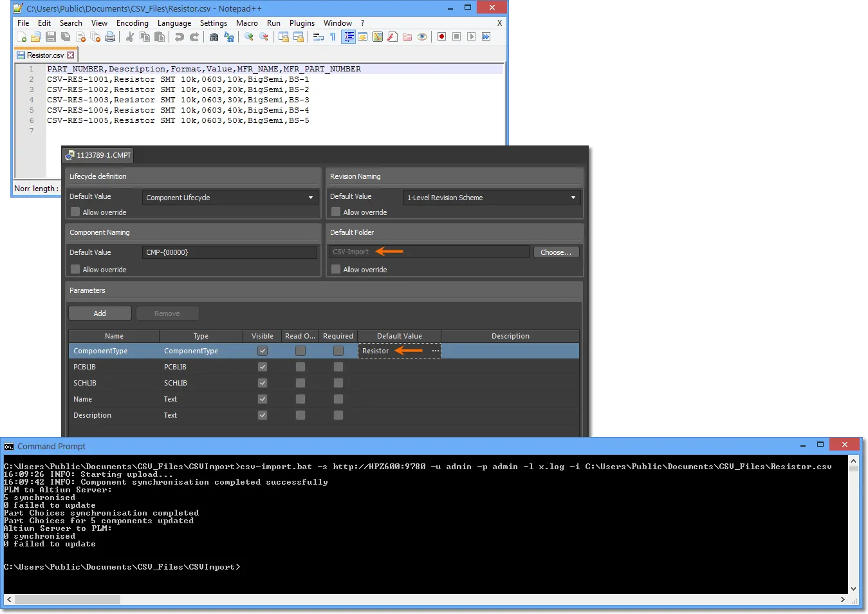Click the Remove parameter button

pos(167,313)
